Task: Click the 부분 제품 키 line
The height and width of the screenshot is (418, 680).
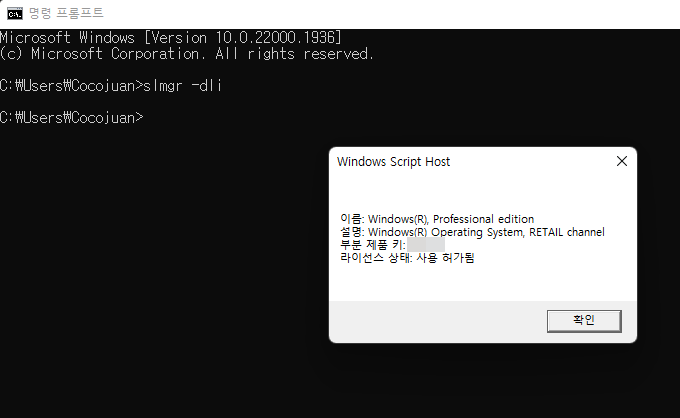Action: point(392,245)
